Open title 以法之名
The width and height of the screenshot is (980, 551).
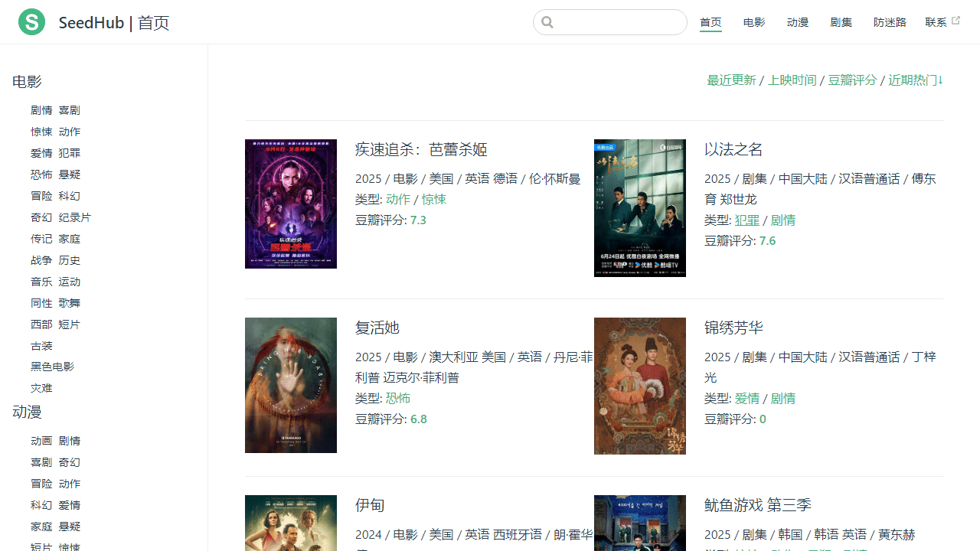(733, 149)
